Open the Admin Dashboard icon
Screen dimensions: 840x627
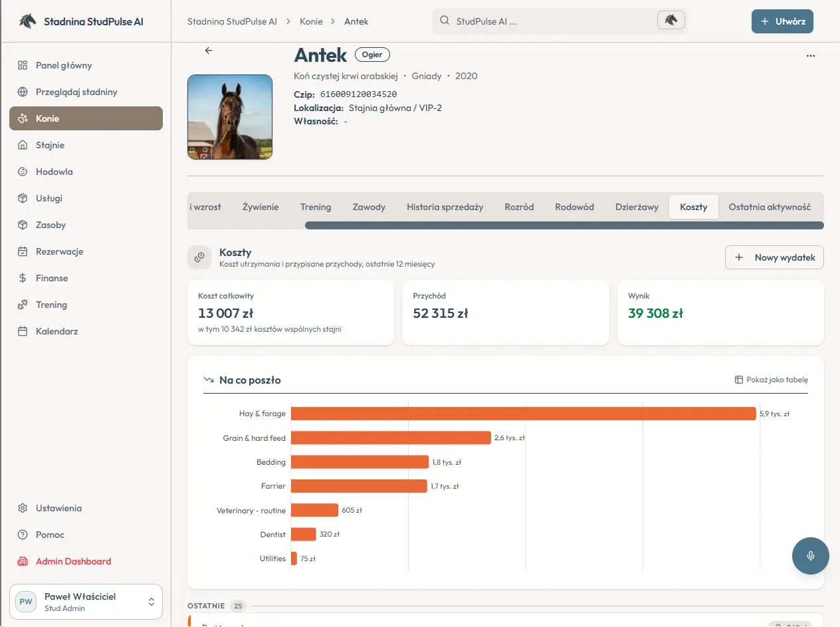tap(23, 561)
